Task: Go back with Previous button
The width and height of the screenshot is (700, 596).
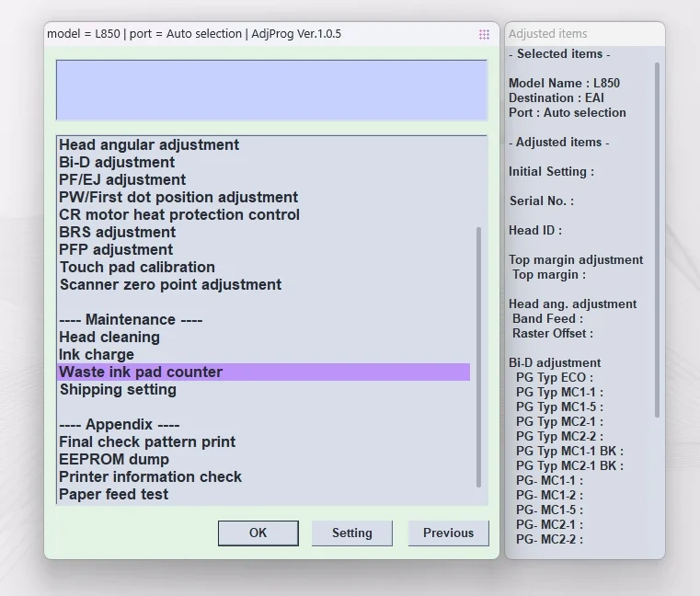Action: [x=448, y=533]
